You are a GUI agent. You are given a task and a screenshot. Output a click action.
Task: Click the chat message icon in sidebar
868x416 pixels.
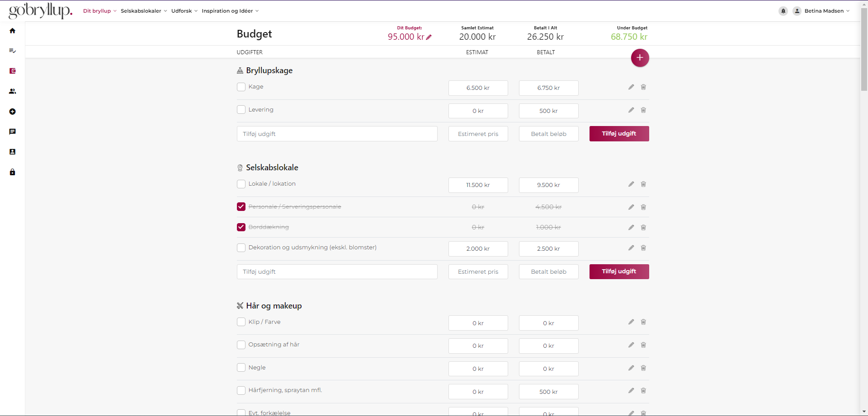13,132
